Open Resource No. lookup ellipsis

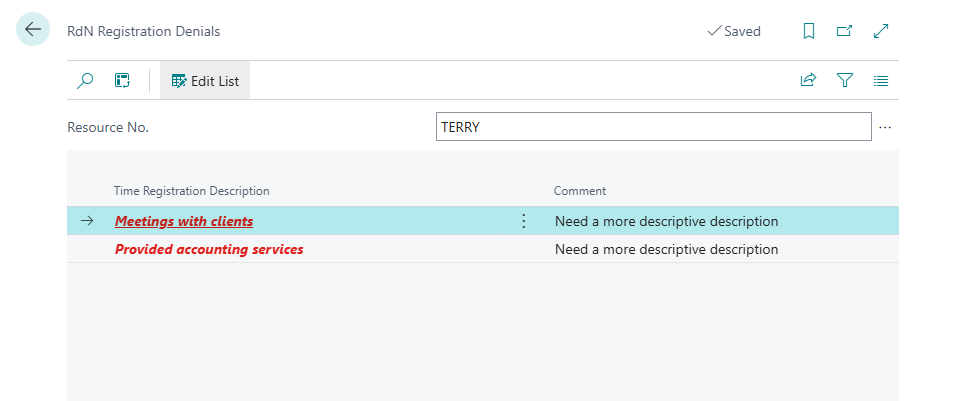(x=885, y=127)
